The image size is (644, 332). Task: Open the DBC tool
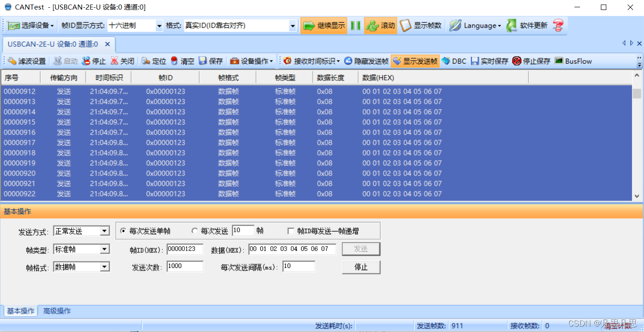[454, 61]
